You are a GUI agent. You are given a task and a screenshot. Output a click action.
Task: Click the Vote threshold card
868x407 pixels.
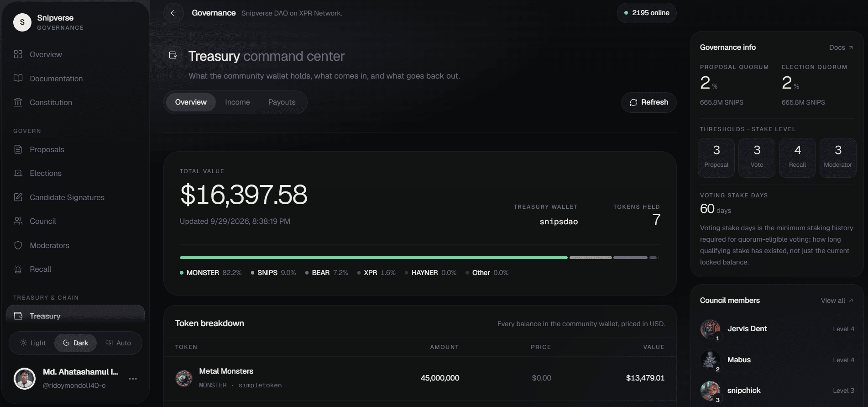point(757,158)
